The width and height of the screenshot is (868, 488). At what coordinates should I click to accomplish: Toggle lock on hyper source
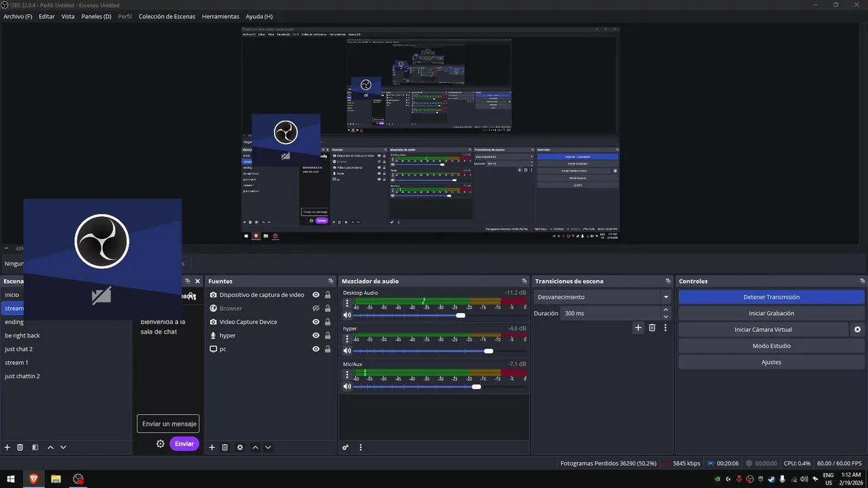coord(328,335)
